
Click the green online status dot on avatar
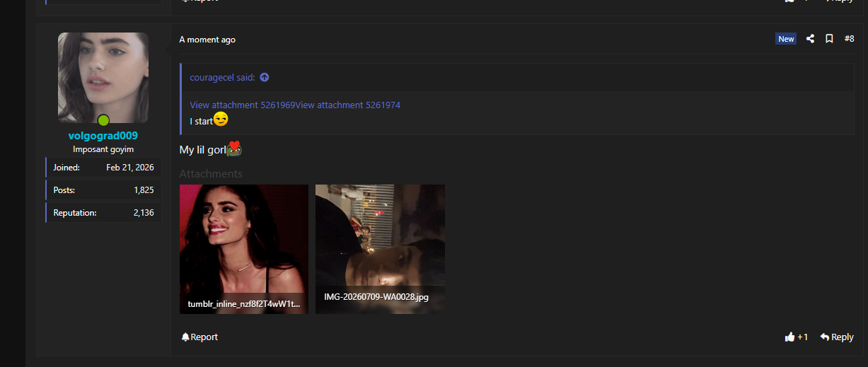click(103, 120)
